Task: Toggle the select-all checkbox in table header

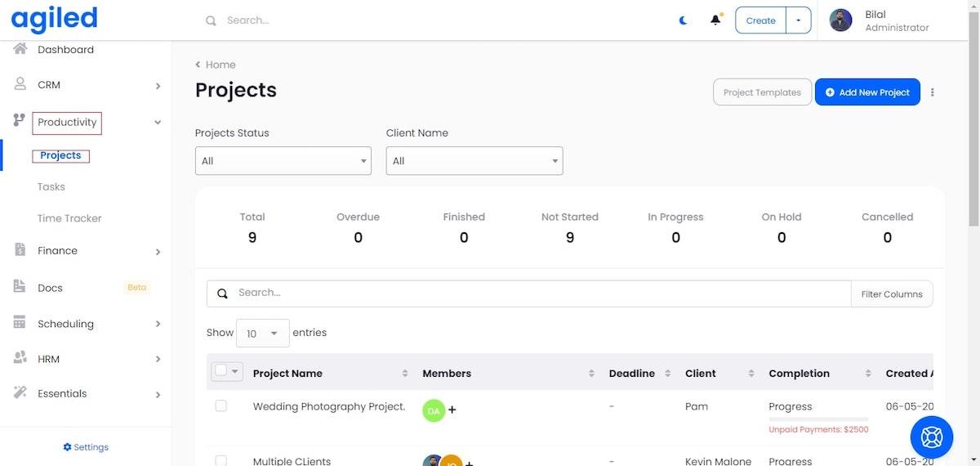Action: tap(220, 371)
